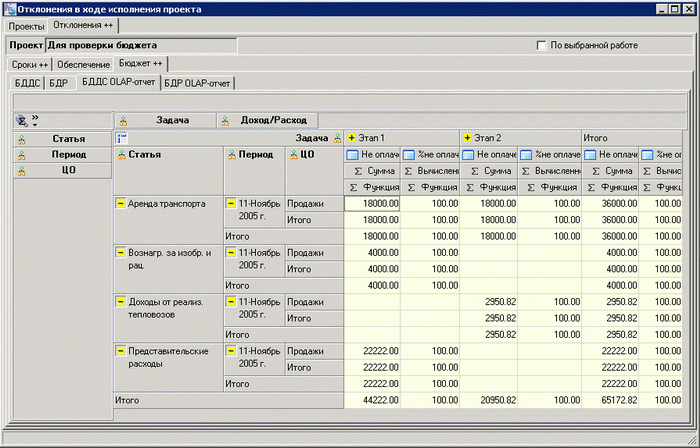Click the bottom Итого row label
This screenshot has width=700, height=448.
(x=229, y=400)
